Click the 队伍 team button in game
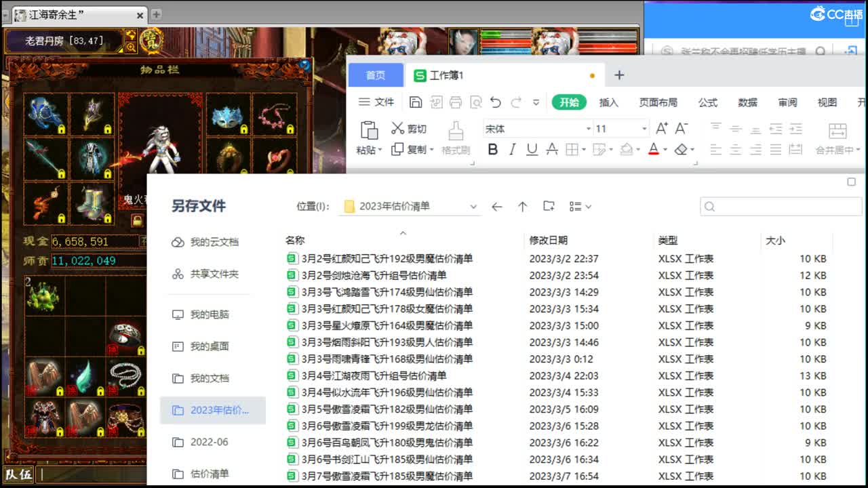 tap(19, 474)
